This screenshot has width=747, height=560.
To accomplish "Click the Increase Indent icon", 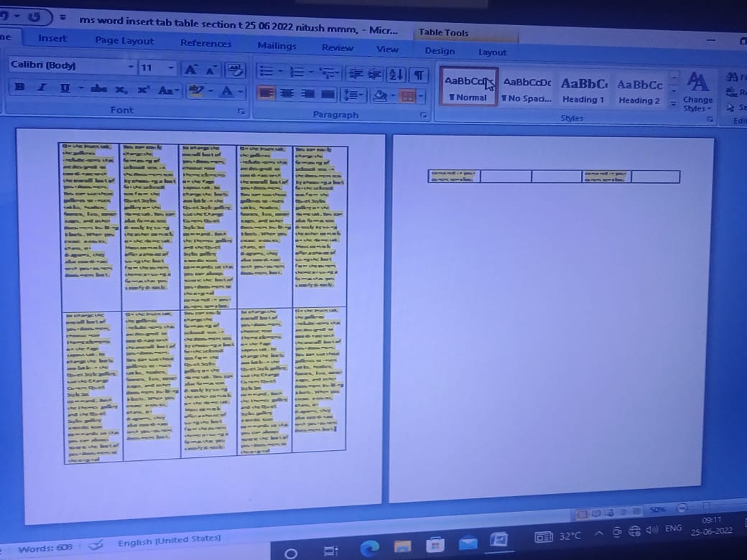I will [x=374, y=74].
